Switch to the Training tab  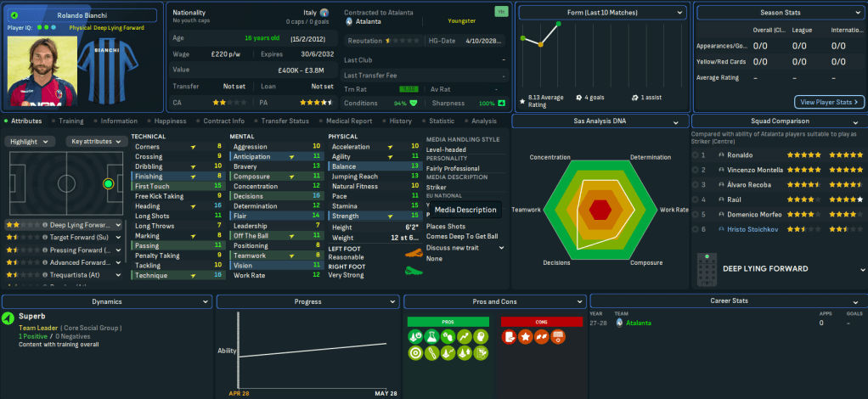point(70,121)
